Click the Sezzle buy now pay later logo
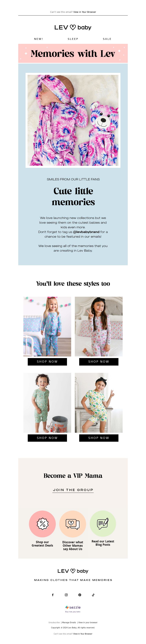 tap(73, 609)
